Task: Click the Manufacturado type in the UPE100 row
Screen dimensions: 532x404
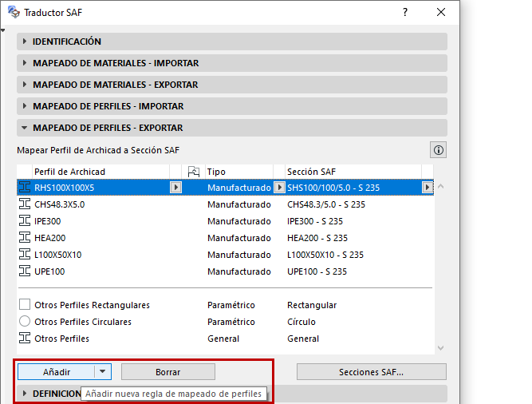Action: pyautogui.click(x=239, y=271)
